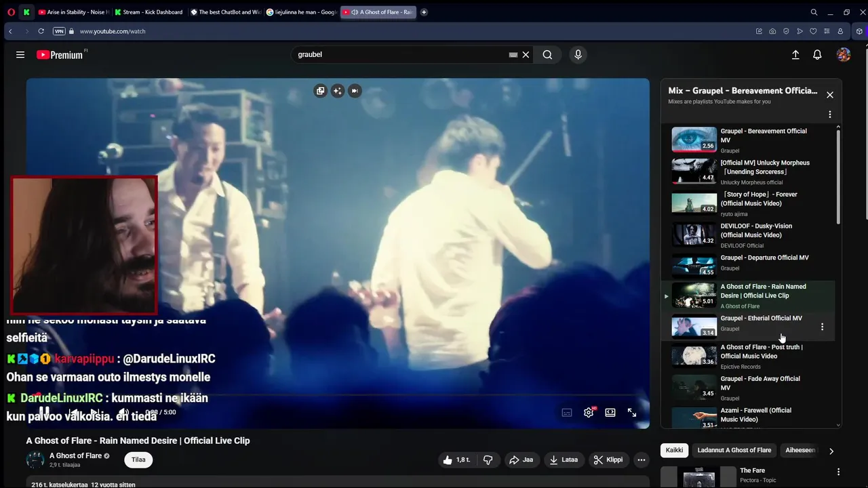
Task: Go to YouTube Premium home logo
Action: [60, 55]
